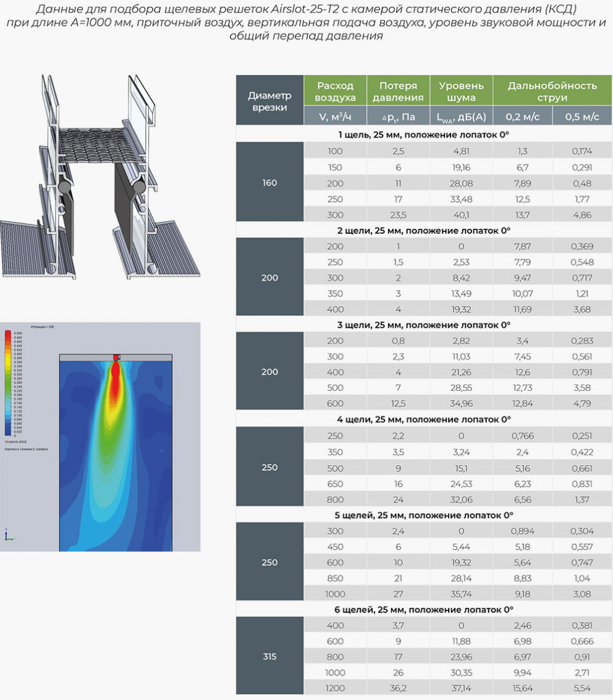
Task: Click the noise value '33,48'
Action: point(461,199)
